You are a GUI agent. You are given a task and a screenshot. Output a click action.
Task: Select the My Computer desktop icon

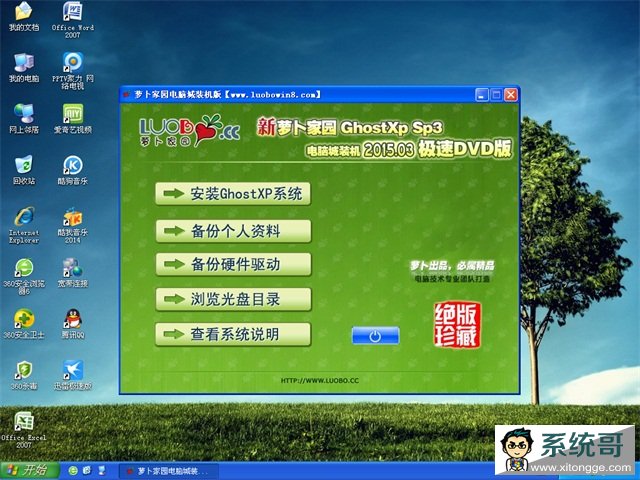(x=24, y=68)
